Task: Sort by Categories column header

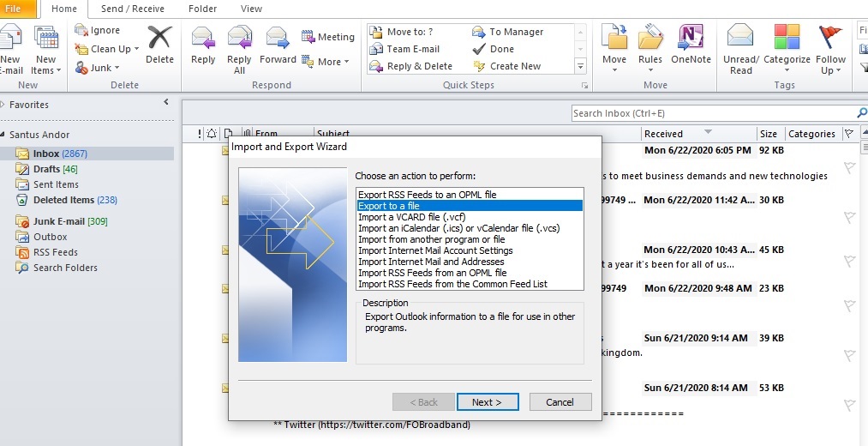Action: (812, 134)
